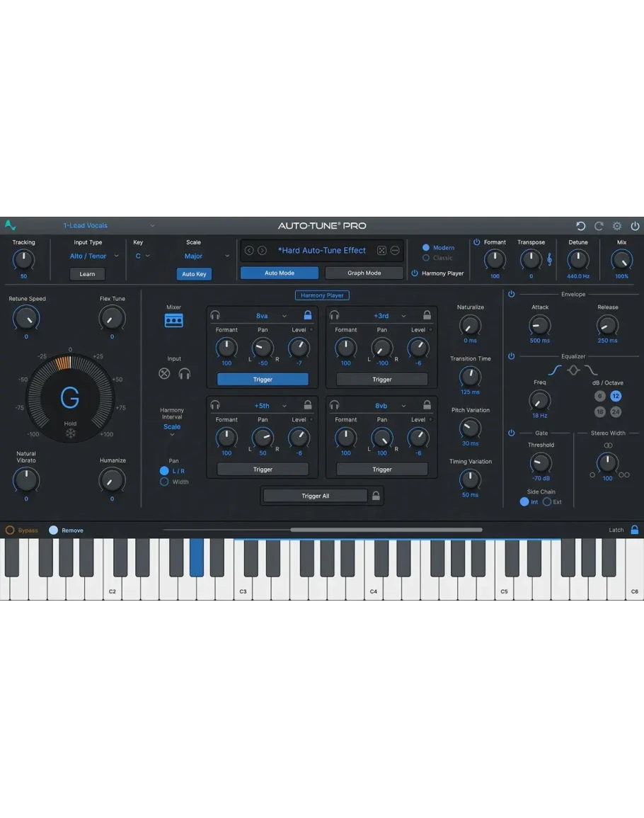Click the Mixer icon
Screen dimensions: 644x818
[173, 321]
